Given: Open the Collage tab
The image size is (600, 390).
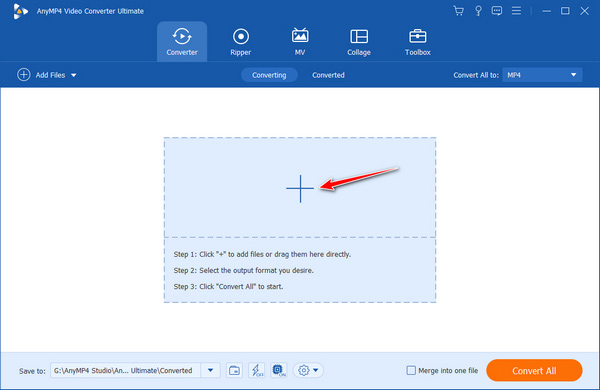Looking at the screenshot, I should (x=359, y=41).
